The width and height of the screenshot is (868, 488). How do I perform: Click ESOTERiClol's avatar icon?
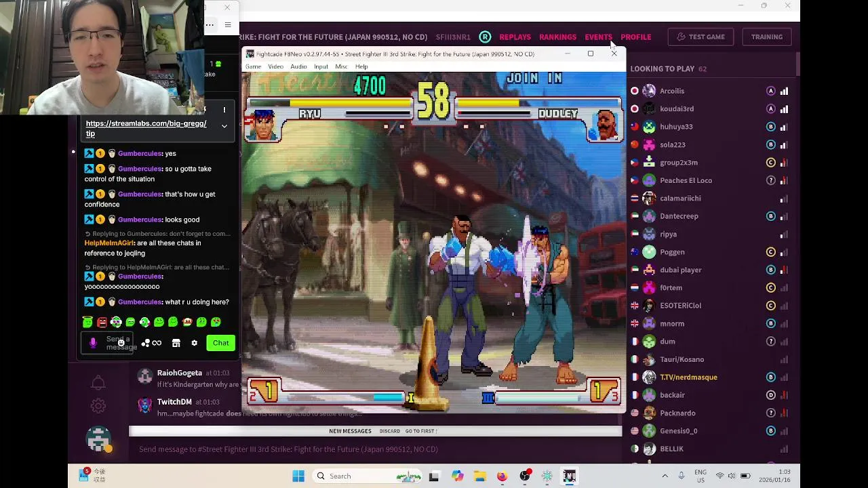(x=649, y=306)
